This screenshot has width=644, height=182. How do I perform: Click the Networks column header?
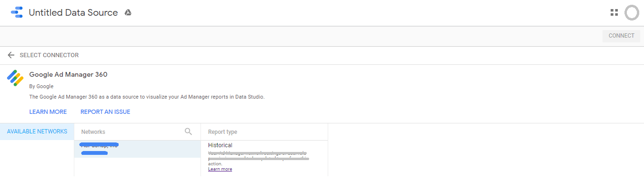pyautogui.click(x=93, y=132)
